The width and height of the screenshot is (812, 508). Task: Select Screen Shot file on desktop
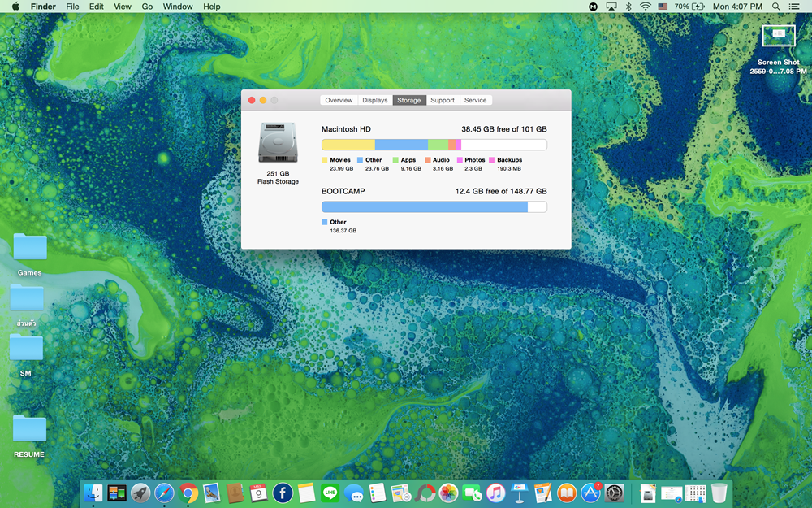point(779,50)
